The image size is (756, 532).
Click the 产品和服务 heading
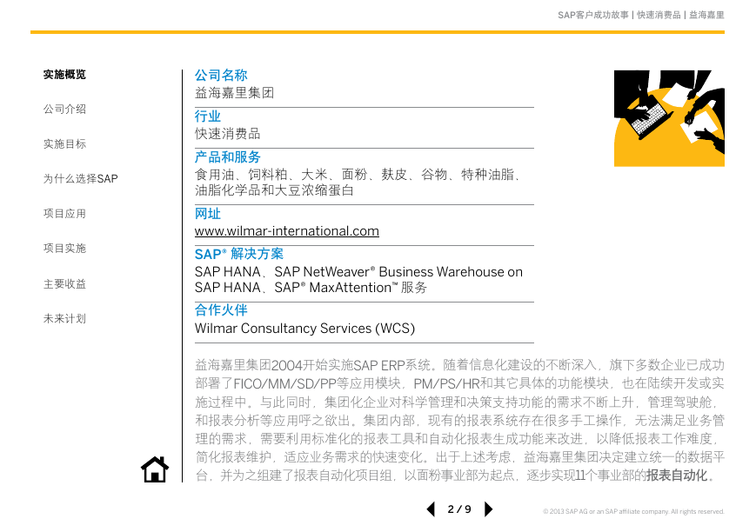point(228,157)
